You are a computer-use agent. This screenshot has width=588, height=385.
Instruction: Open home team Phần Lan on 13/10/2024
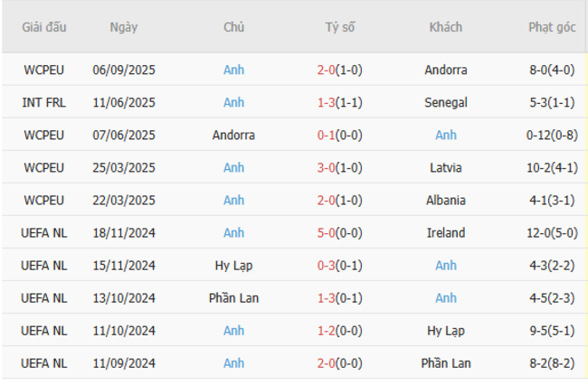point(233,297)
